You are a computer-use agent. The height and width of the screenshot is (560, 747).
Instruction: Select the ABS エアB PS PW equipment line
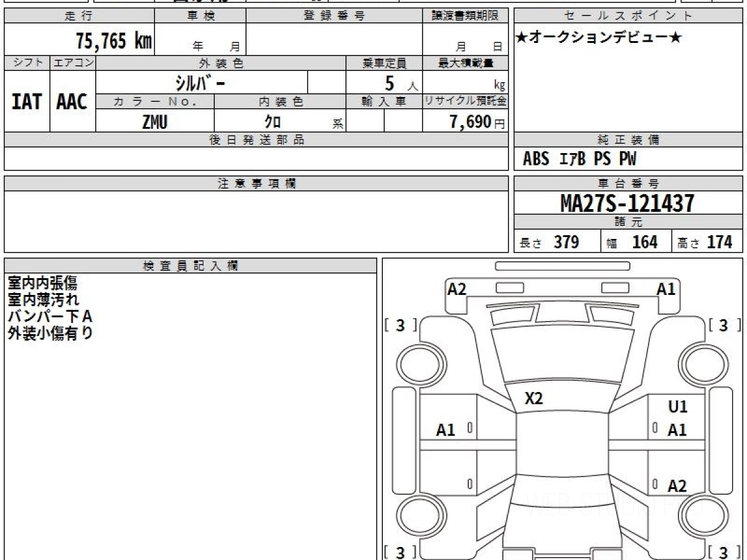click(580, 160)
